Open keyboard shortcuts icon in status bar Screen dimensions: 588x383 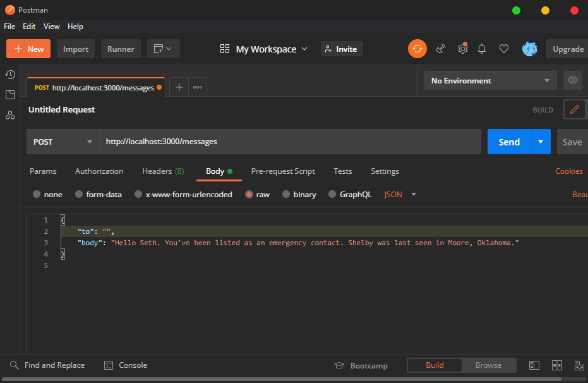pyautogui.click(x=579, y=365)
